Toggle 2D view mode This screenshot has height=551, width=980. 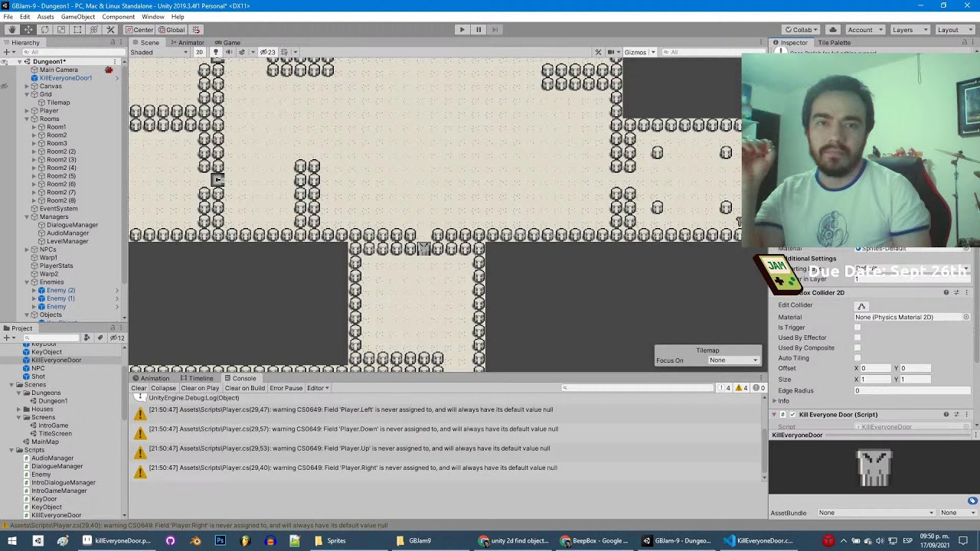coord(199,52)
